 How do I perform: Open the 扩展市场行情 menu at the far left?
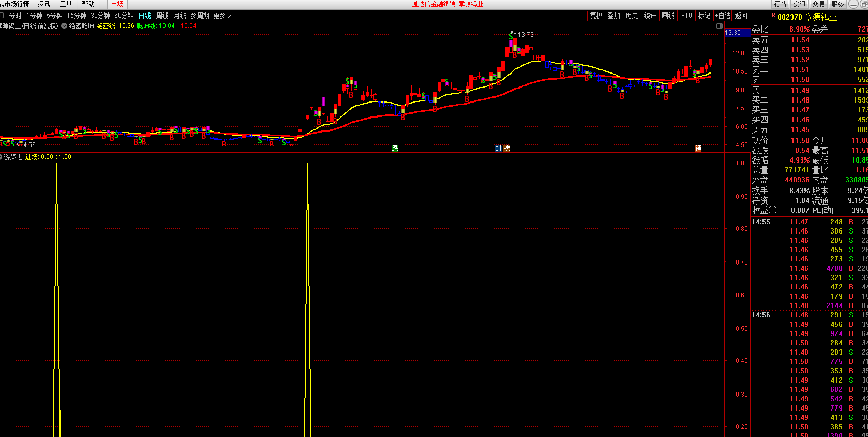pos(14,4)
